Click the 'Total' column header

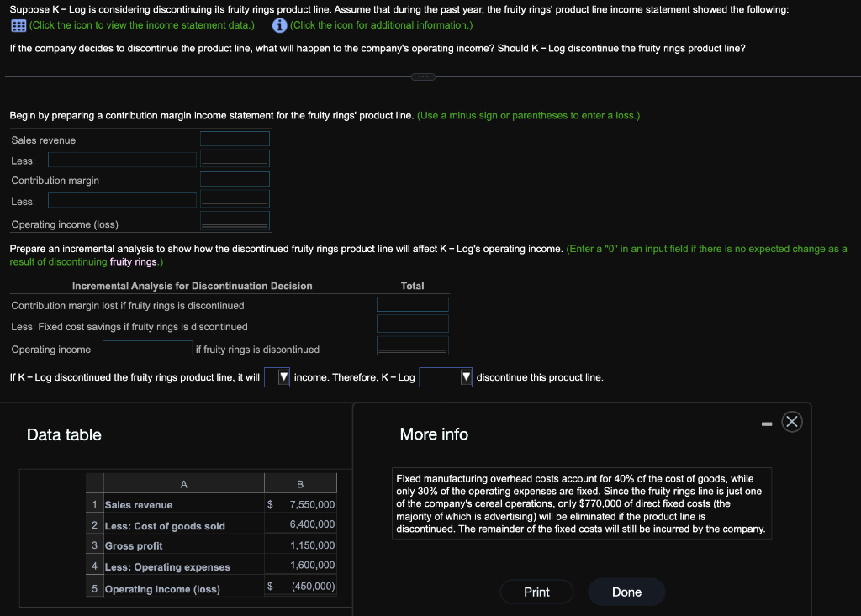412,286
